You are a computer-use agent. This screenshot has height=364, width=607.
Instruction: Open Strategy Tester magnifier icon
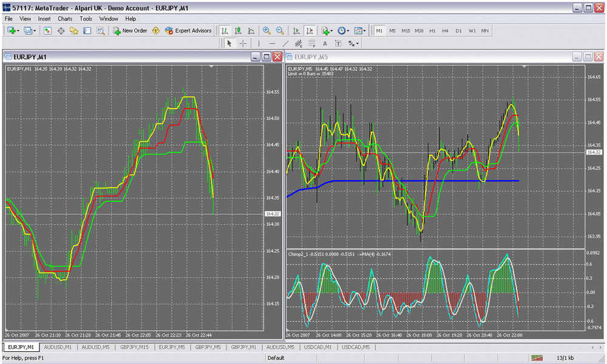100,30
